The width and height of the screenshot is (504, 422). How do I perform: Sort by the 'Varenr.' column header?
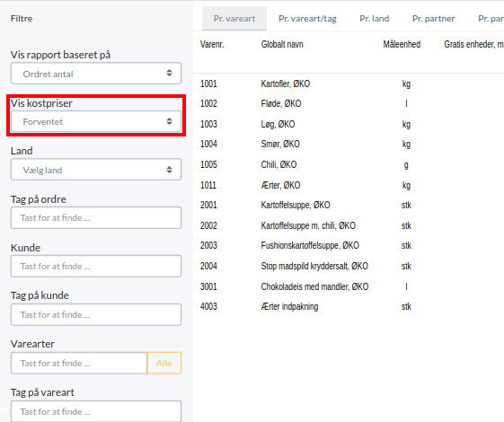click(212, 44)
